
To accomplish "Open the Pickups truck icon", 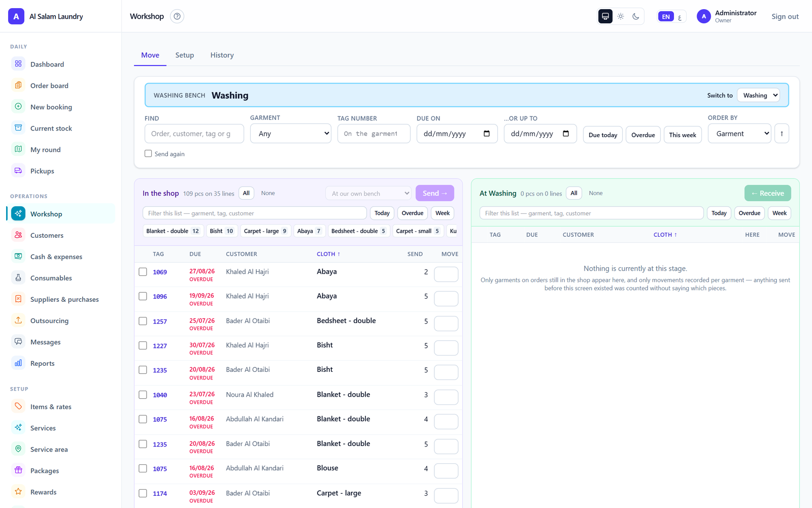I will click(x=18, y=171).
